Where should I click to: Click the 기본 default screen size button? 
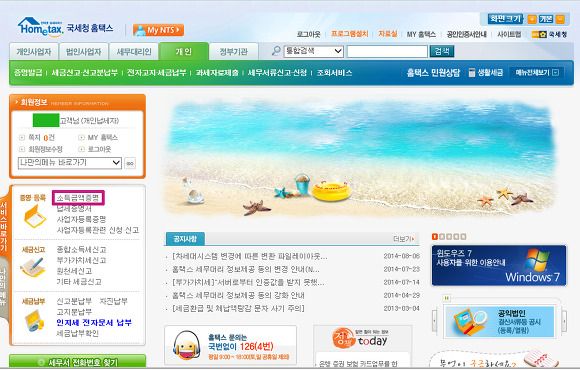(x=546, y=18)
